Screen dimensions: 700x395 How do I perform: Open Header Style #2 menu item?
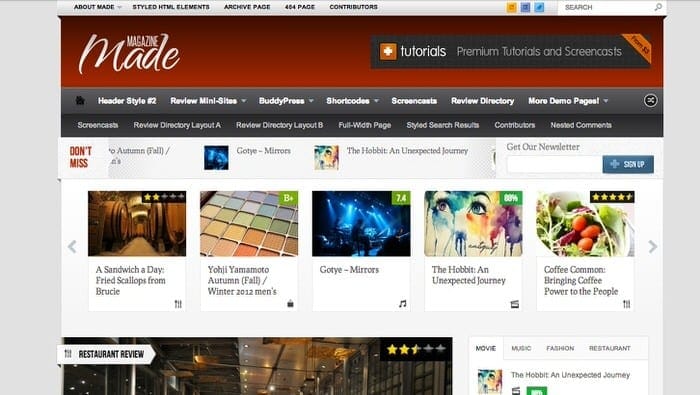(x=127, y=101)
